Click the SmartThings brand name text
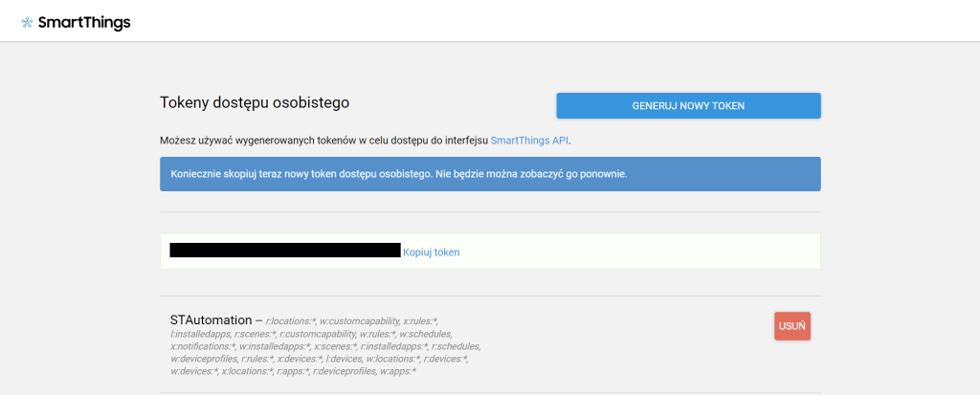 tap(84, 23)
